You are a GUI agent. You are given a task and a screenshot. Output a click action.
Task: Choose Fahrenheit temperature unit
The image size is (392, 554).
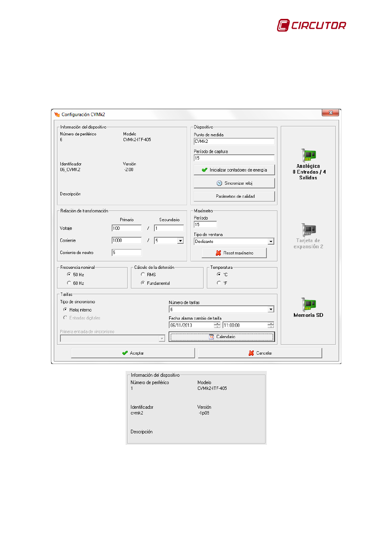[x=219, y=283]
